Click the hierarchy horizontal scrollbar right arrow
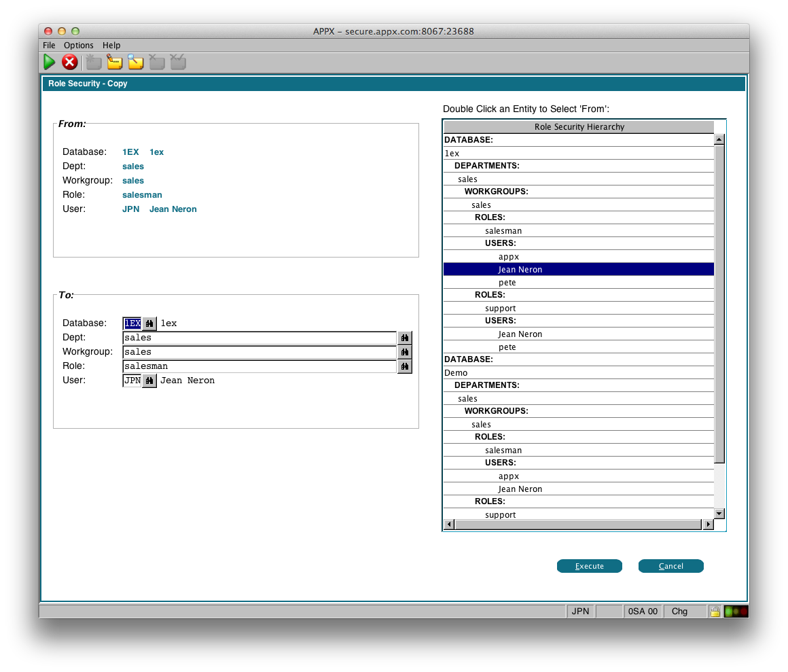Viewport: 788px width, 672px height. [709, 525]
